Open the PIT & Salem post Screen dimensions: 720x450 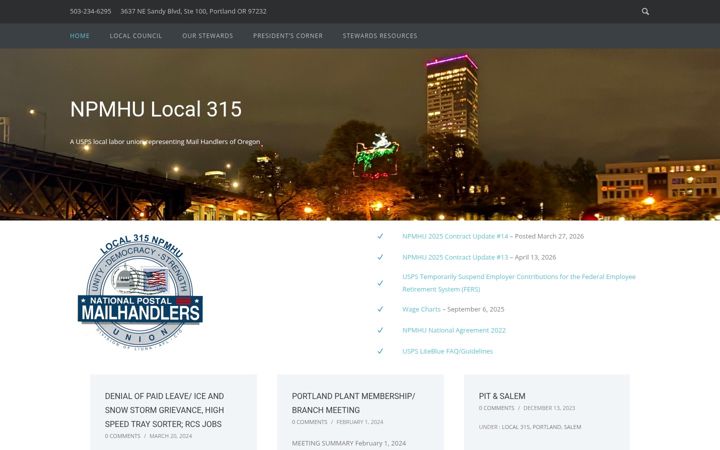(x=502, y=396)
